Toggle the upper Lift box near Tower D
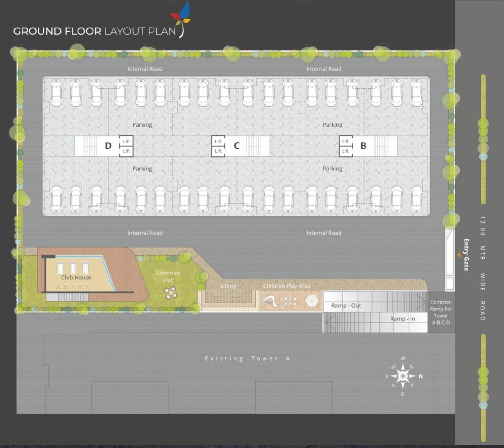504x448 pixels. click(126, 141)
